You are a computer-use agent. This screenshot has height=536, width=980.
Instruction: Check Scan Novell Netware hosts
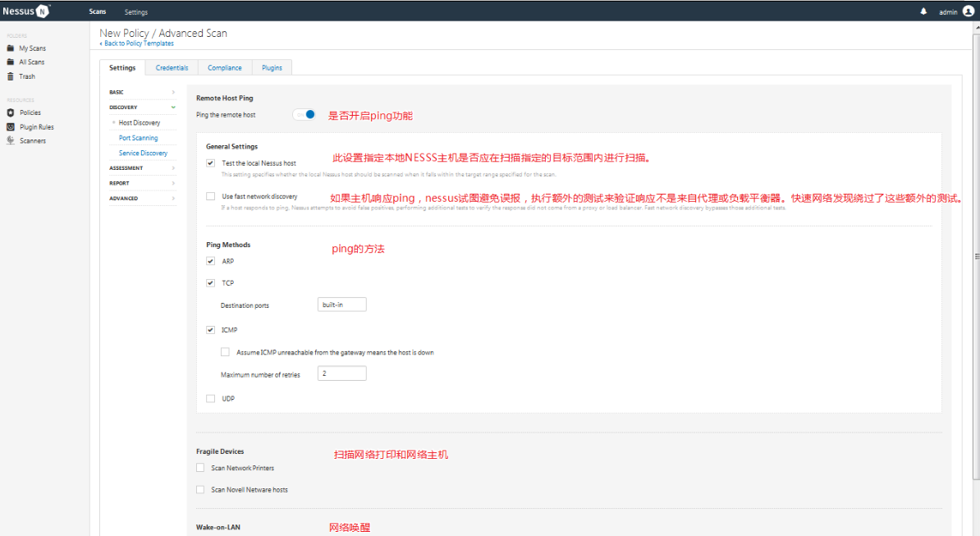pos(200,490)
